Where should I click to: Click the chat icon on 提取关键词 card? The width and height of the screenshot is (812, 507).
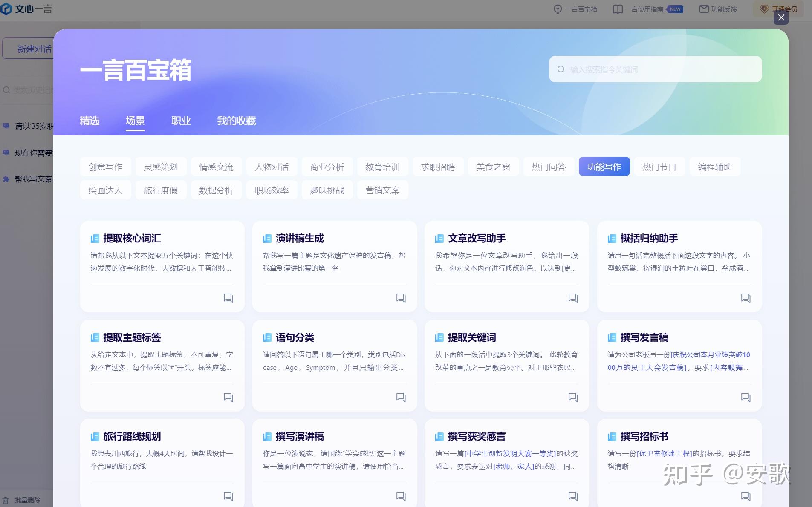573,398
